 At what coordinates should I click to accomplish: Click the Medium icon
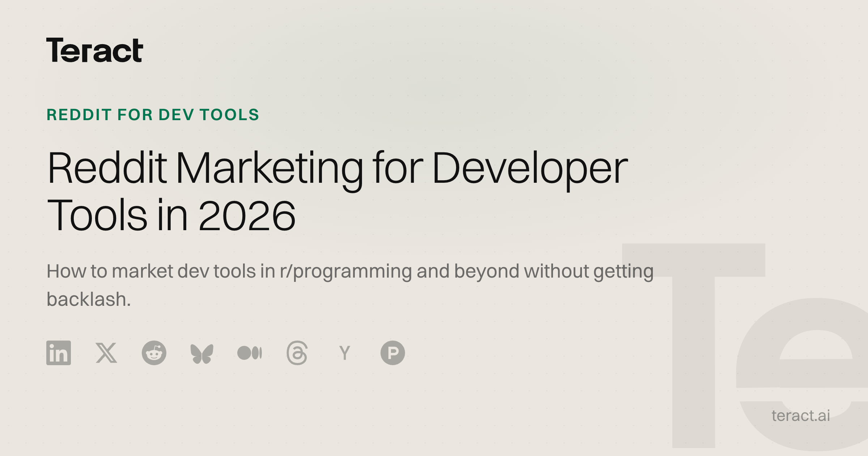tap(250, 353)
